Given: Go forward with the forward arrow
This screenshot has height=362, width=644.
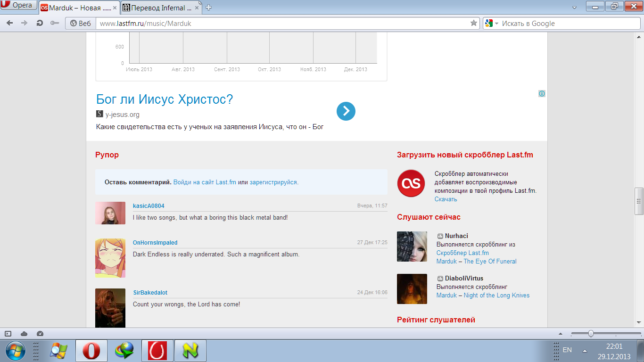Looking at the screenshot, I should pos(24,23).
